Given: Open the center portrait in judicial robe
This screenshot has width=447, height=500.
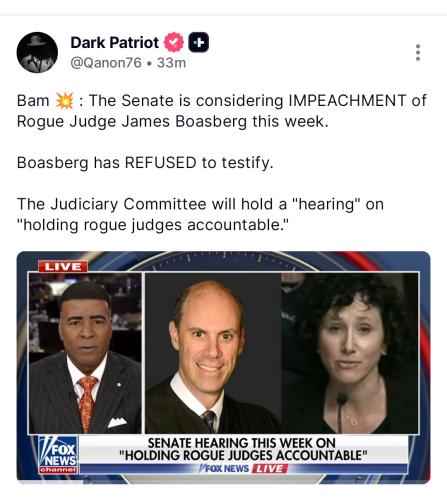Looking at the screenshot, I should coord(213,353).
